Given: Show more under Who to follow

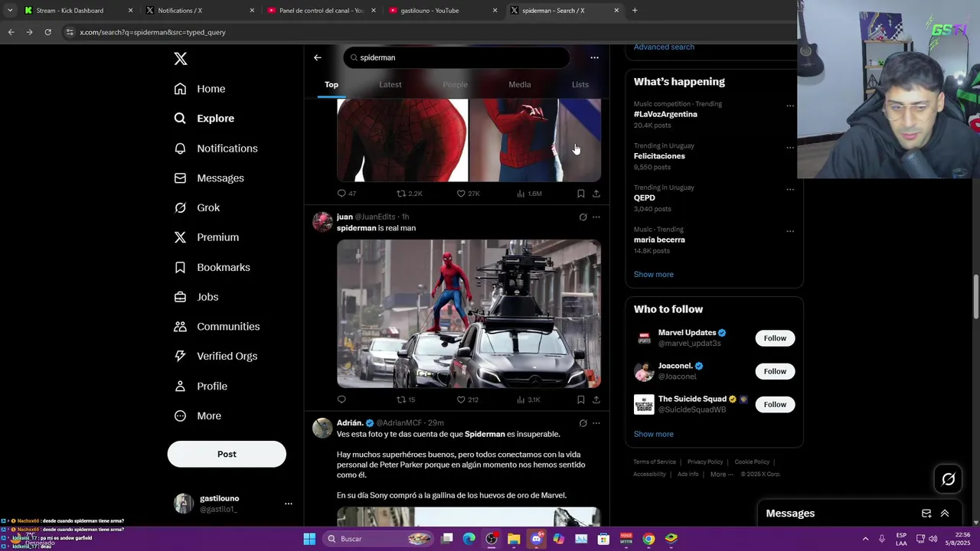Looking at the screenshot, I should (653, 434).
